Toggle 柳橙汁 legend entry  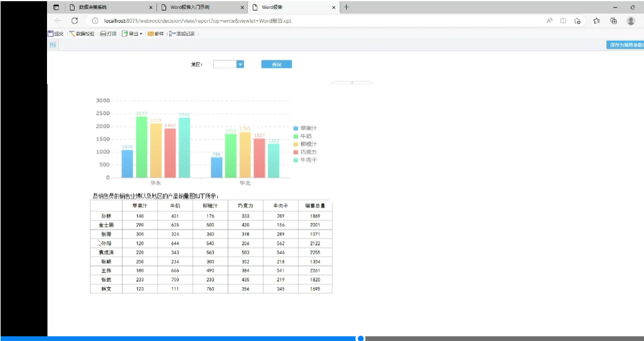coord(305,144)
